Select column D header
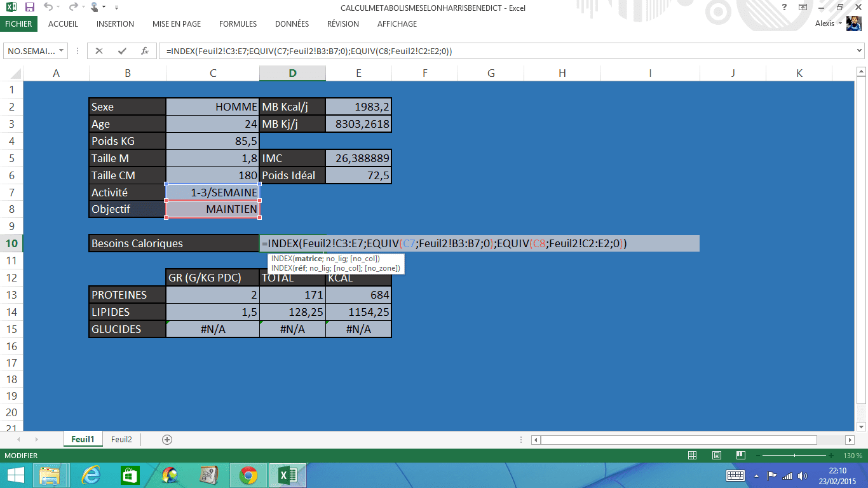Image resolution: width=868 pixels, height=488 pixels. pyautogui.click(x=292, y=73)
